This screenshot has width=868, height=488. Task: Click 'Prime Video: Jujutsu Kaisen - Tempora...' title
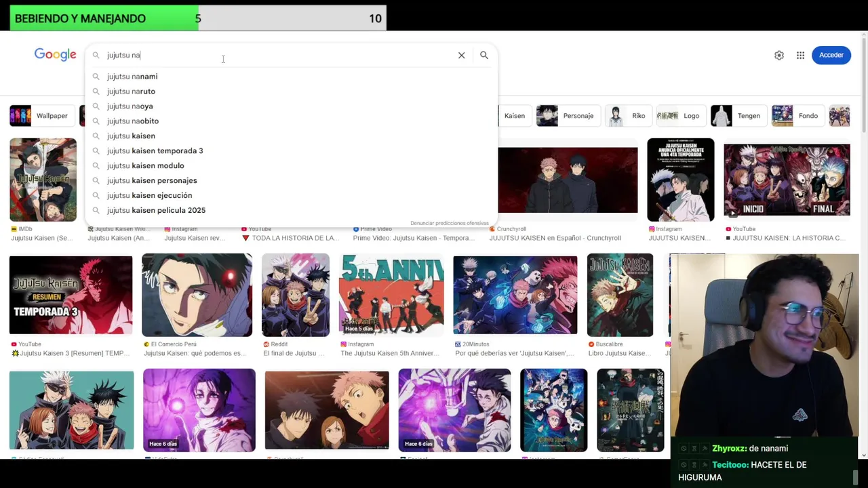pos(414,238)
